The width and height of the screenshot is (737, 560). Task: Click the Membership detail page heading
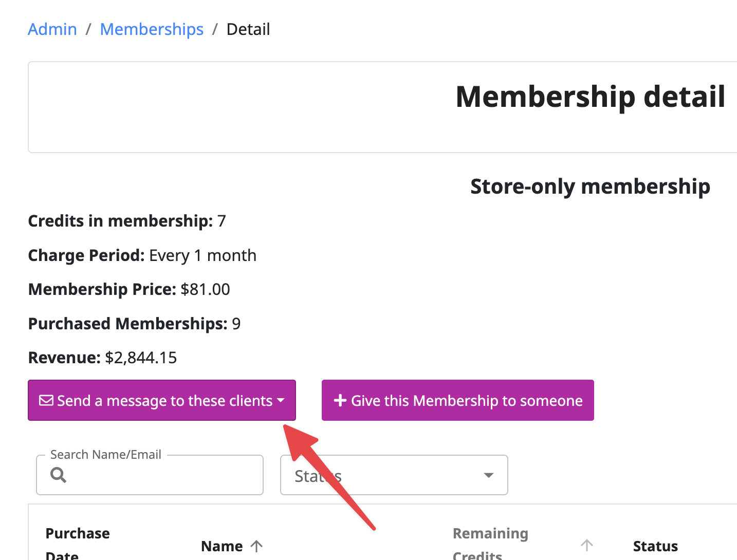click(591, 97)
